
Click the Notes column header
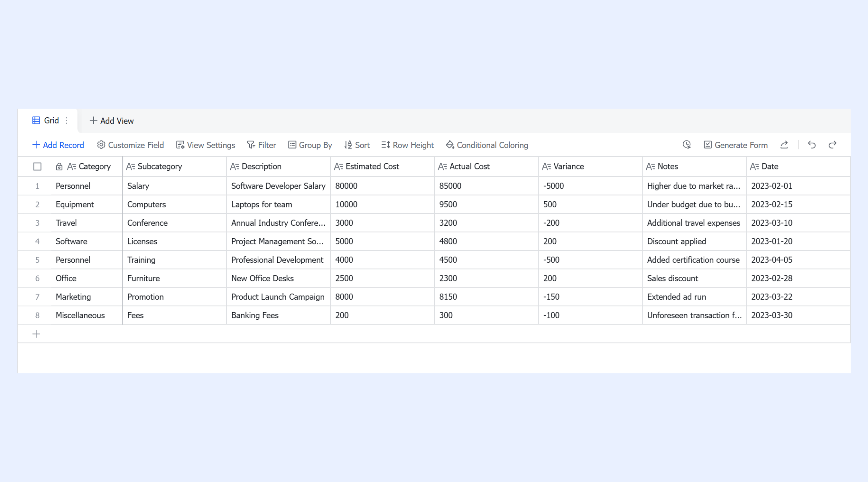tap(694, 166)
